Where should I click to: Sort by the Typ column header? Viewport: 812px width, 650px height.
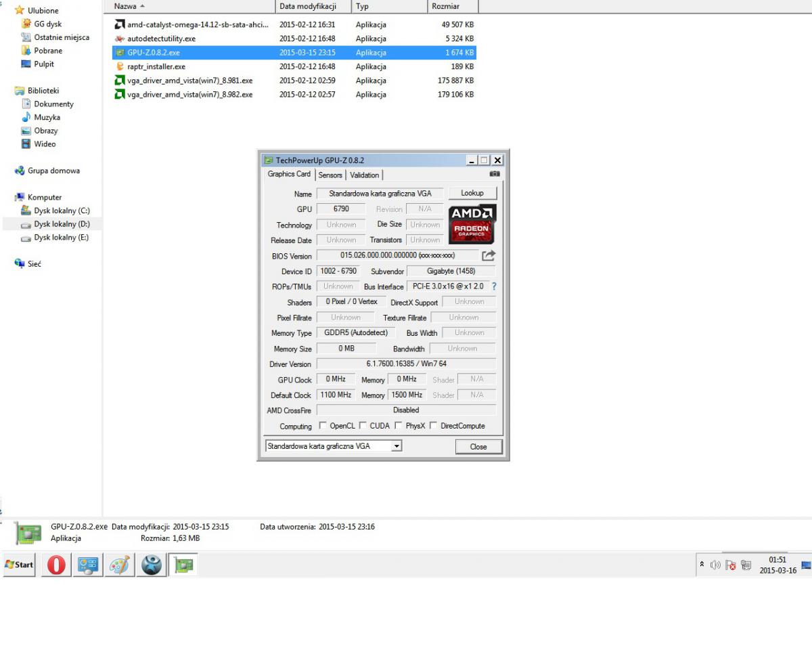pos(389,6)
